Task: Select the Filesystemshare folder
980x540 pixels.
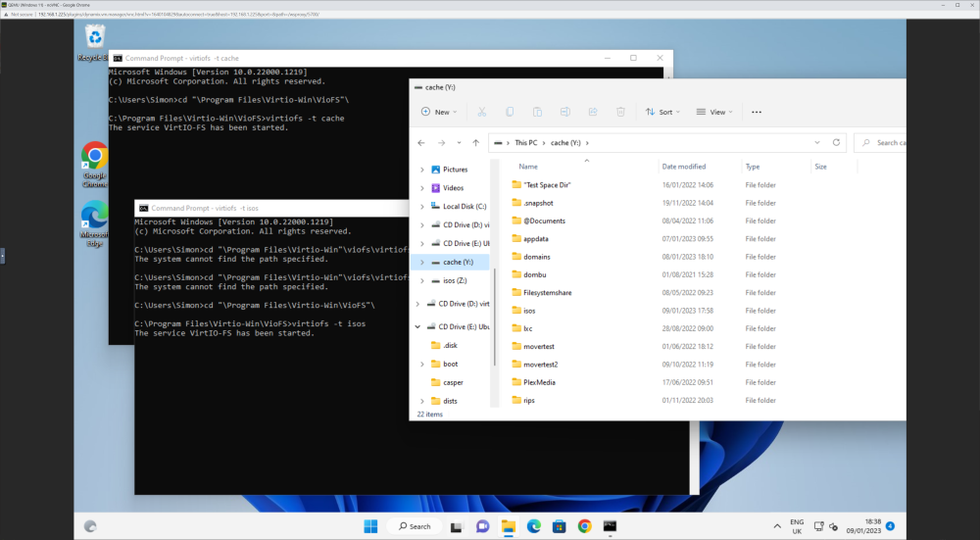Action: [x=548, y=292]
